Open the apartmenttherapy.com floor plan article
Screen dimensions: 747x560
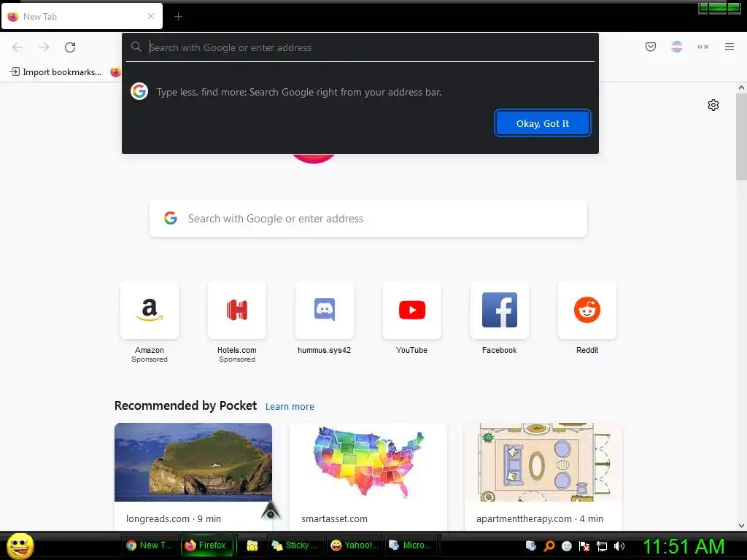(x=543, y=462)
